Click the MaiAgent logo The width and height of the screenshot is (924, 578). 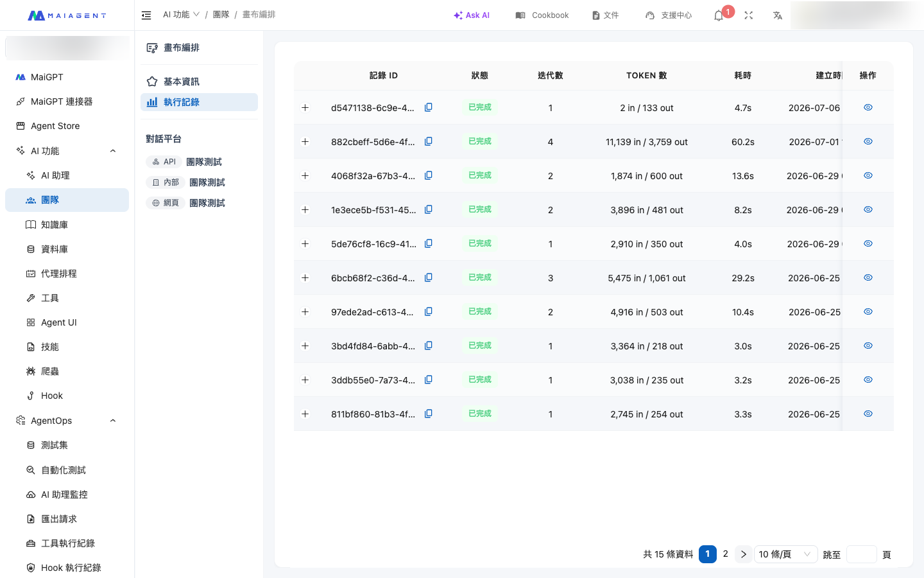click(x=67, y=15)
